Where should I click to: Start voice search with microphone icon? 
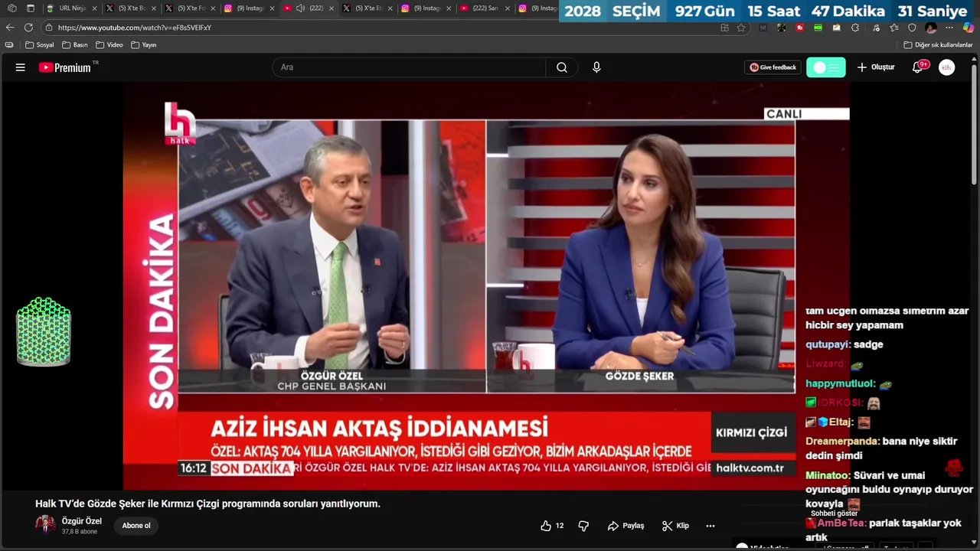coord(596,67)
